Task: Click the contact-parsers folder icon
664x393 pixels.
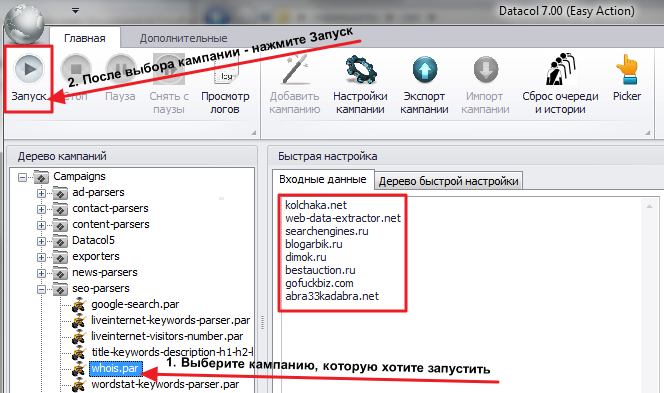Action: [x=60, y=209]
